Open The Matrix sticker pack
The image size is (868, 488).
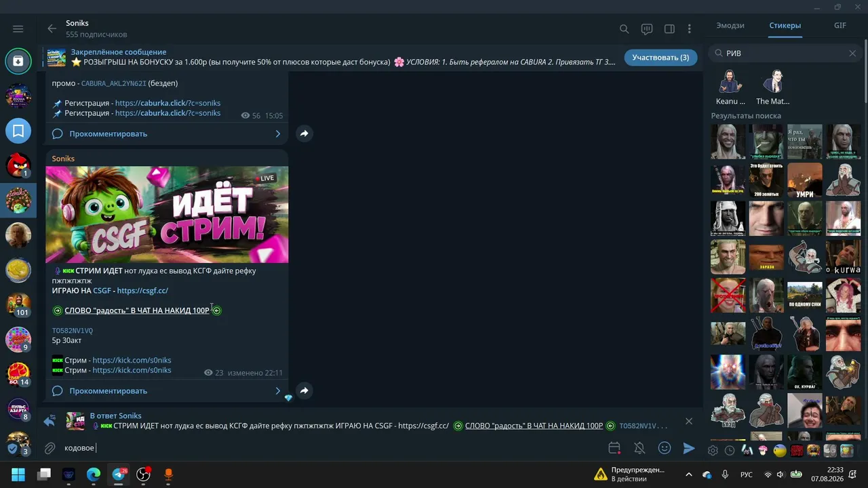click(x=772, y=87)
